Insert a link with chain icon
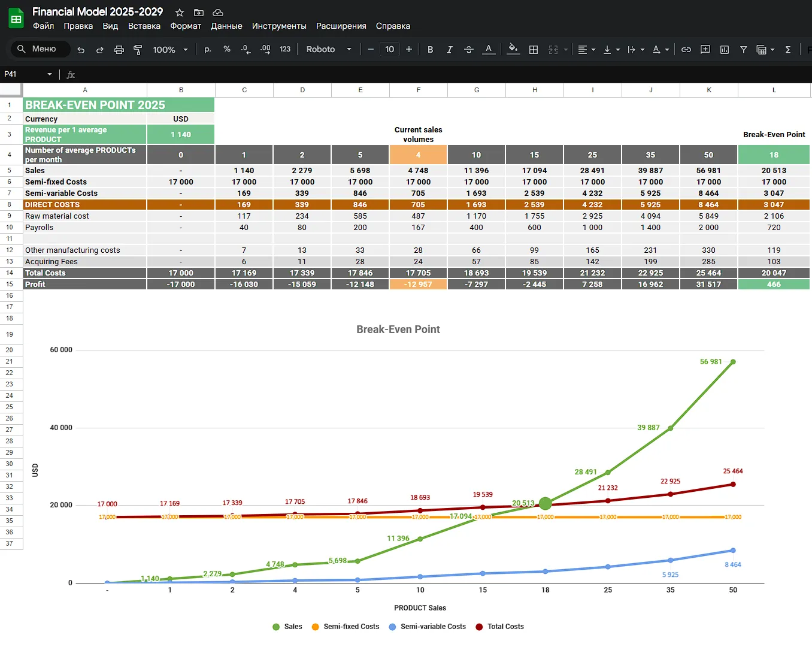812x647 pixels. [x=686, y=50]
